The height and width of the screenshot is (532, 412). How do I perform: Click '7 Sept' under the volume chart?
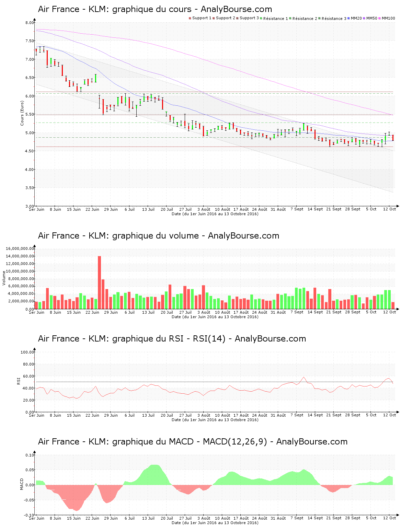tap(297, 312)
